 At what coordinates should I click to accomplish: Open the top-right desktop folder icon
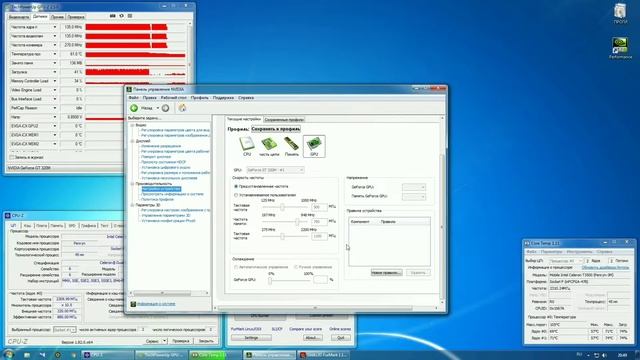[620, 11]
